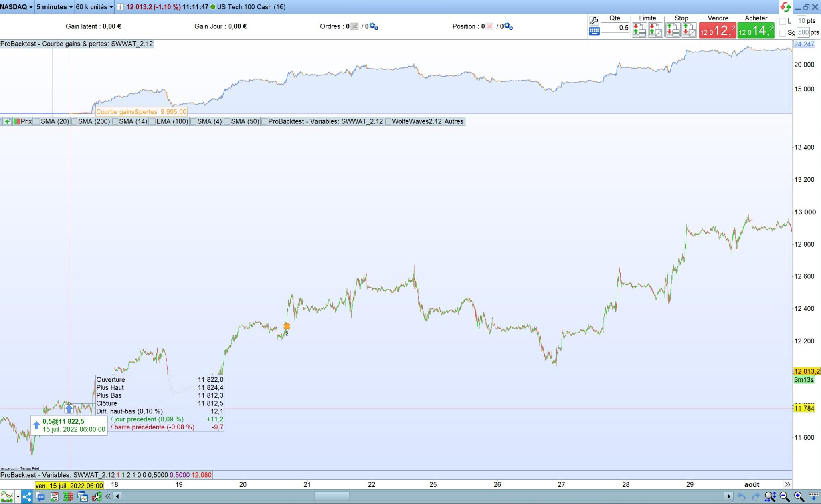Click the blue share icon in bottom toolbar
The height and width of the screenshot is (504, 821).
pos(27,497)
